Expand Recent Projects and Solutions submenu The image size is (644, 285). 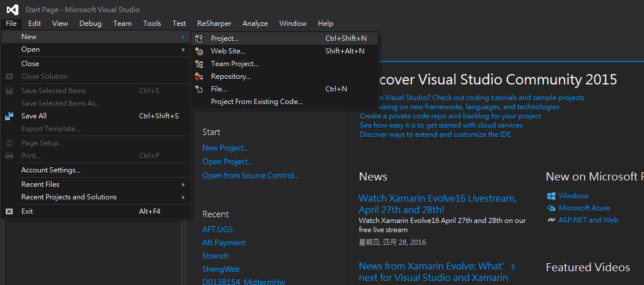pyautogui.click(x=183, y=197)
